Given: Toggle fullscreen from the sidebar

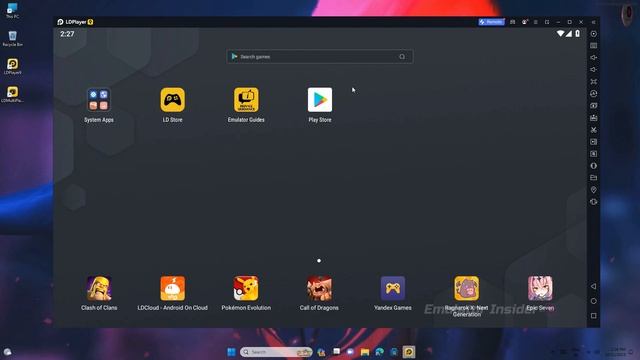Looking at the screenshot, I should point(593,82).
